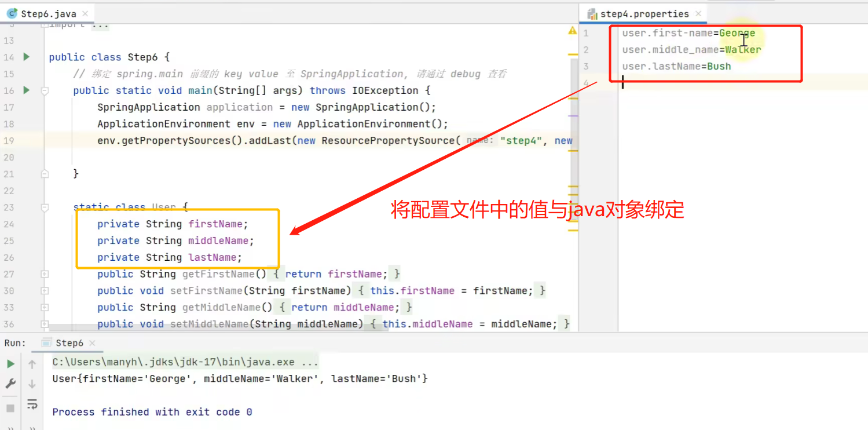Click 'IOException' in main signature

click(385, 90)
